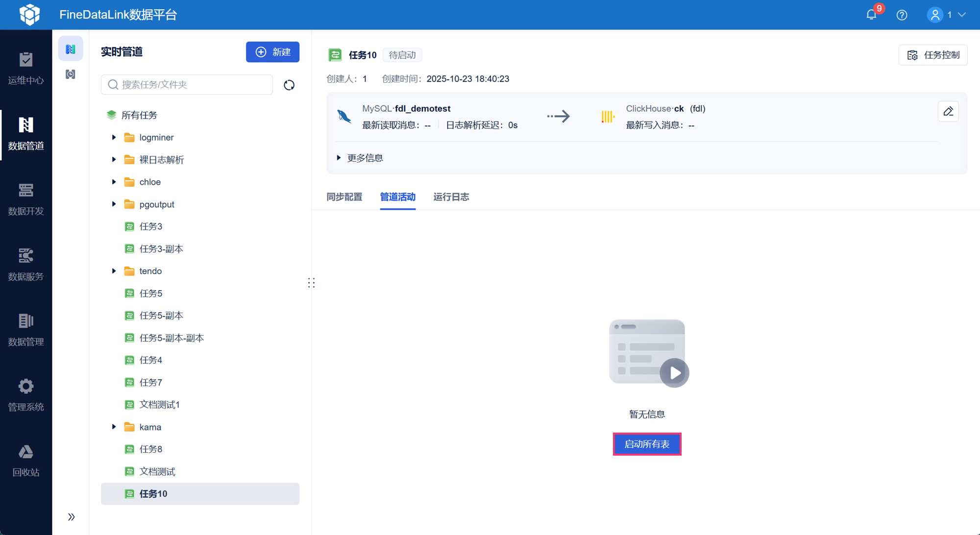Screen dimensions: 980x535
Task: Select 任务5-副本-副本 in the task tree
Action: tap(171, 338)
